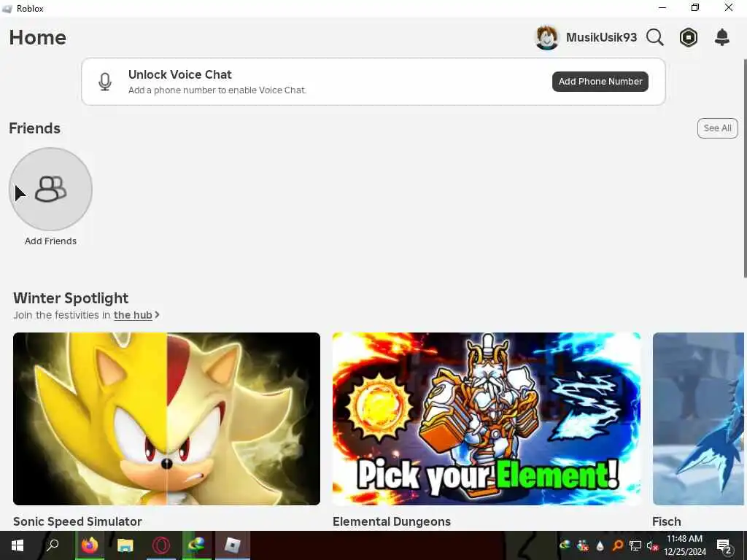Click the Sonic Speed Simulator title
This screenshot has height=560, width=747.
[x=77, y=521]
